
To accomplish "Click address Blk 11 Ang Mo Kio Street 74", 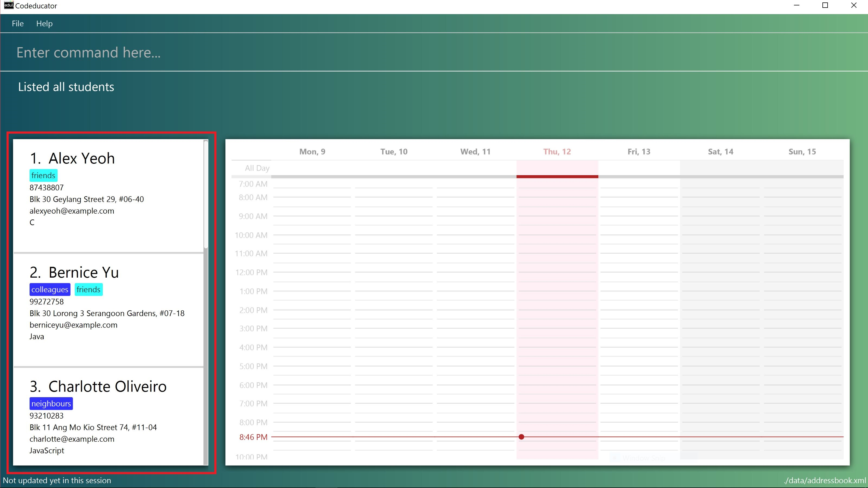I will coord(93,427).
